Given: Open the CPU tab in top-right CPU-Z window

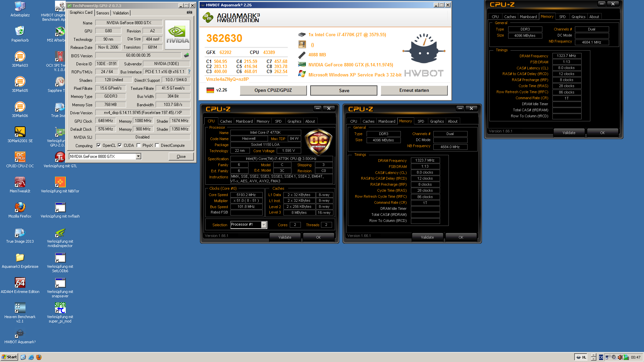Looking at the screenshot, I should [x=495, y=17].
